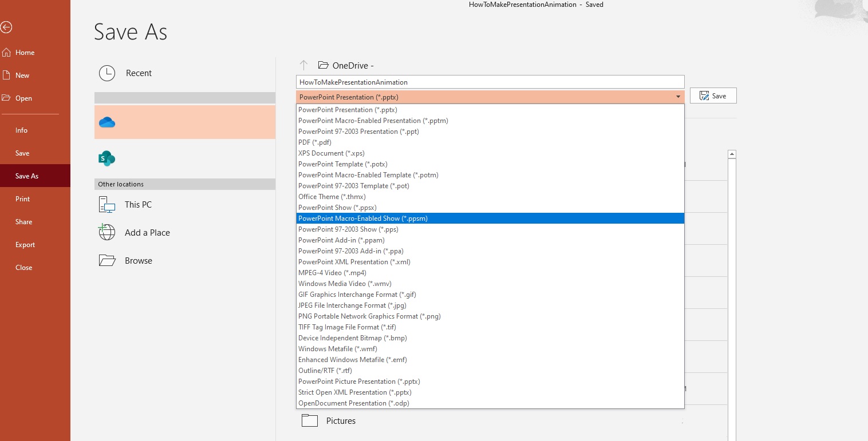The width and height of the screenshot is (868, 441).
Task: Select the Recent clock icon
Action: point(107,73)
